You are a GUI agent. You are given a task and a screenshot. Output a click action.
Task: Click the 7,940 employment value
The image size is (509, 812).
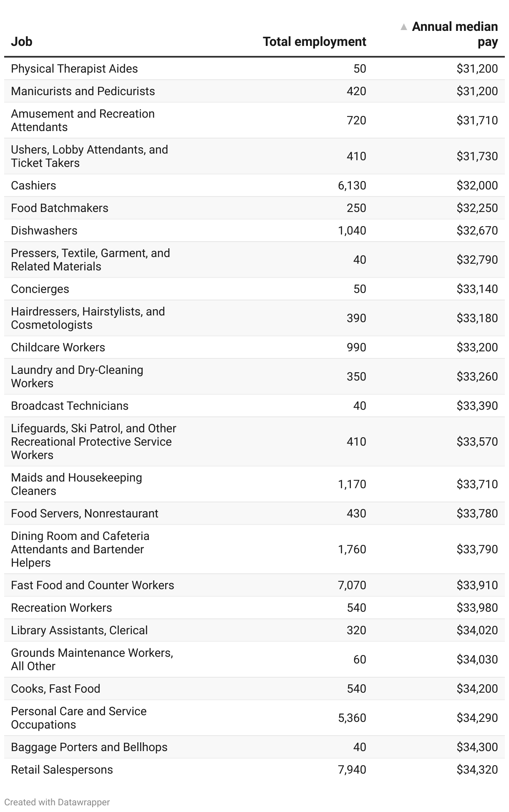pyautogui.click(x=352, y=769)
